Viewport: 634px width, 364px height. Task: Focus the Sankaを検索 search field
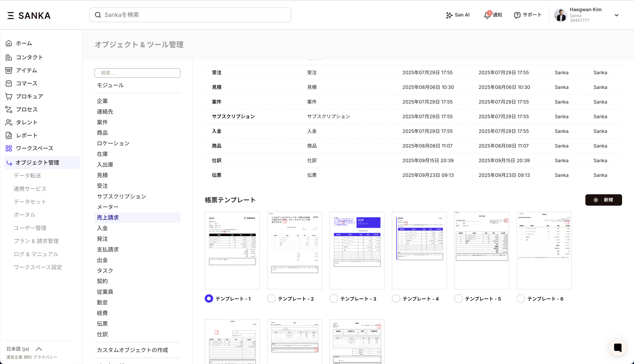190,15
